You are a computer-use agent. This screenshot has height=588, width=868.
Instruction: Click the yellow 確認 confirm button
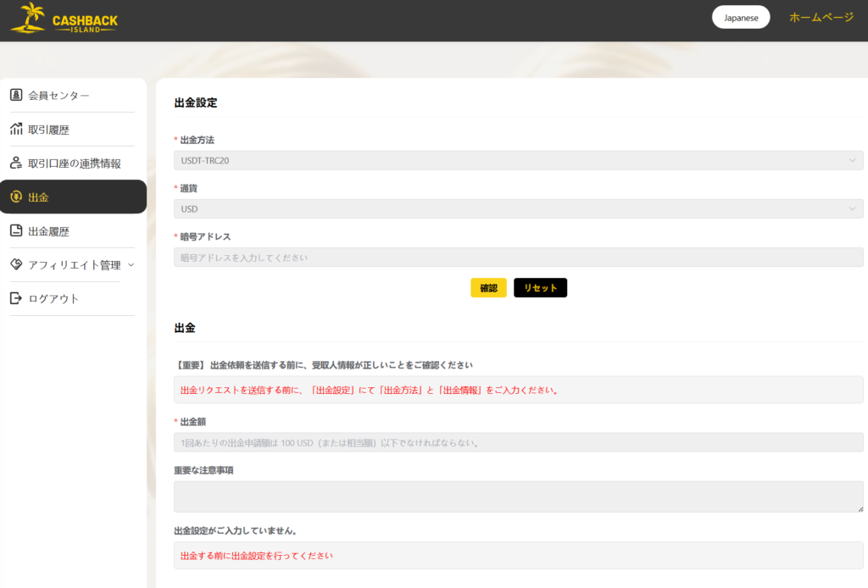(488, 287)
